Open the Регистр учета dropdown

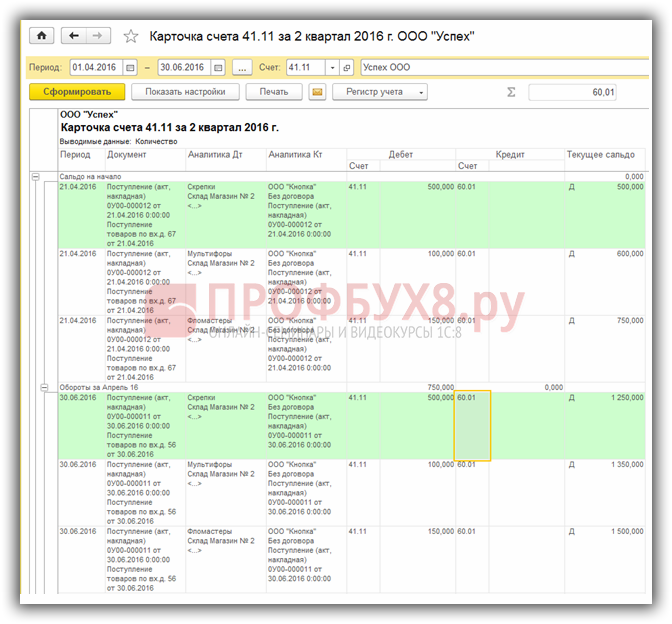[381, 92]
